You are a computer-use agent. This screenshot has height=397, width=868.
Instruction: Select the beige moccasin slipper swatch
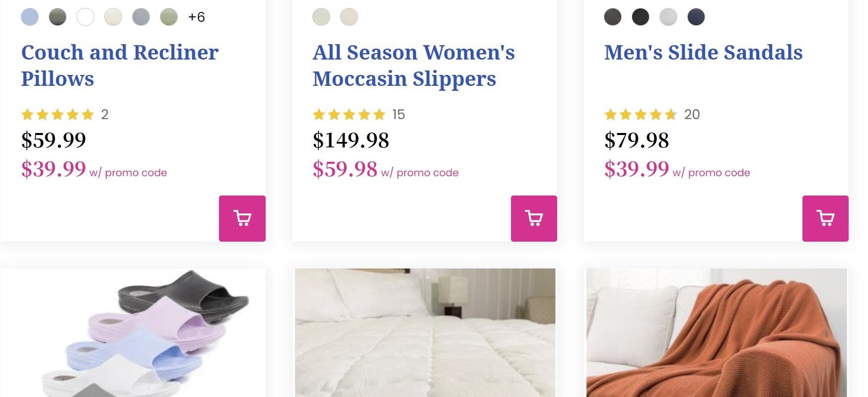(349, 17)
